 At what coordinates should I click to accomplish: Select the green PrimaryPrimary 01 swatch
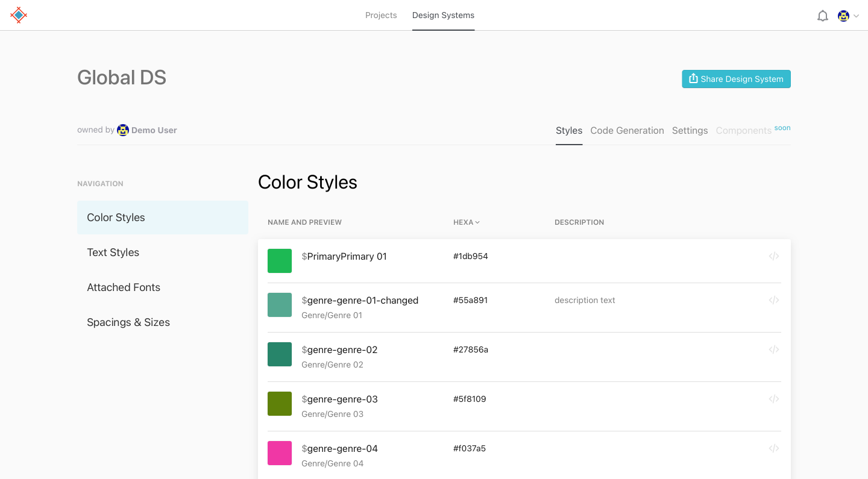coord(280,261)
